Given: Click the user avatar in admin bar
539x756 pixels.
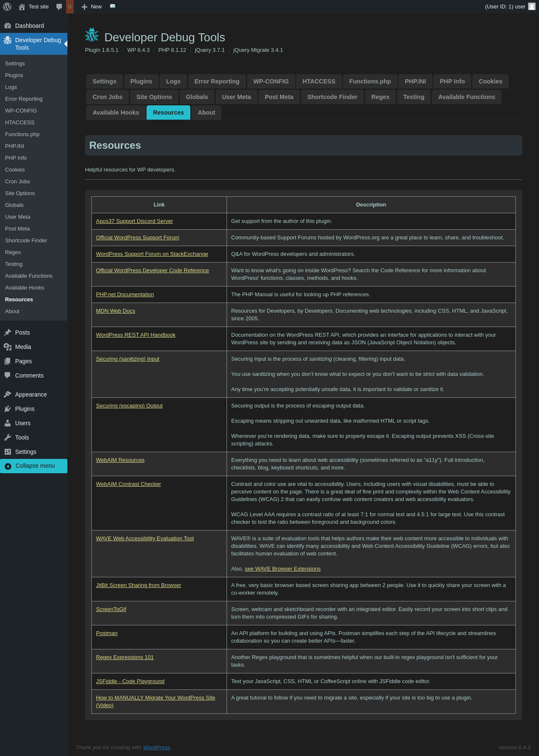Looking at the screenshot, I should tap(532, 6).
